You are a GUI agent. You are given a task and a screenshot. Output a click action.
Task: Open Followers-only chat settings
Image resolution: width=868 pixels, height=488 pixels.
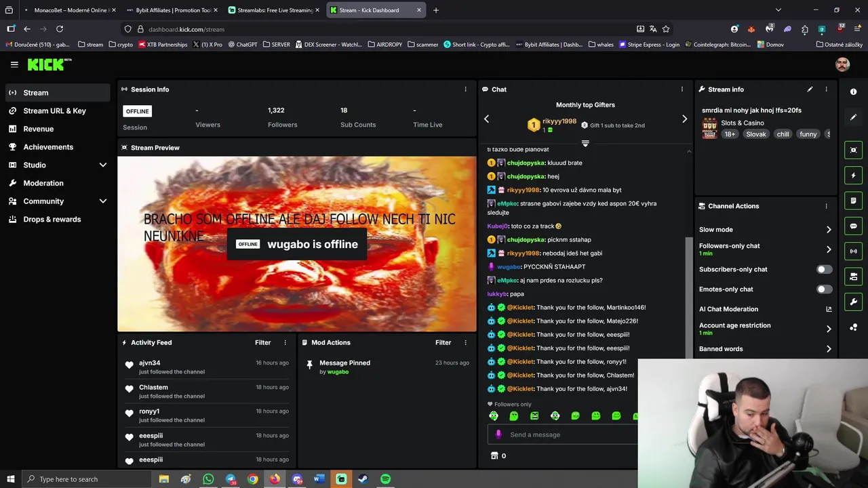coord(766,249)
